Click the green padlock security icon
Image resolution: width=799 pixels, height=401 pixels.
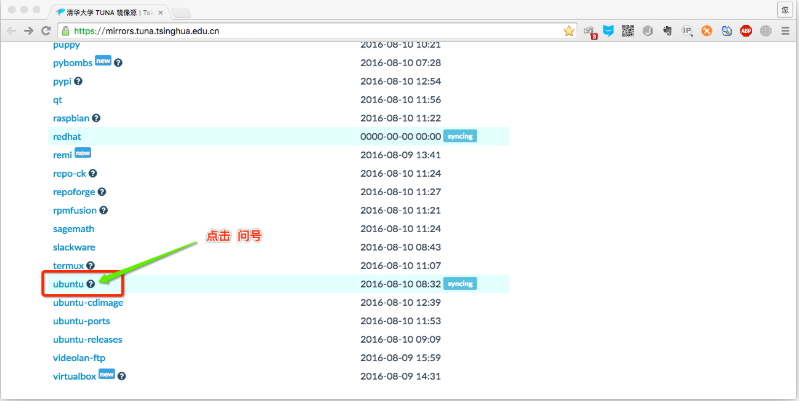[x=65, y=31]
